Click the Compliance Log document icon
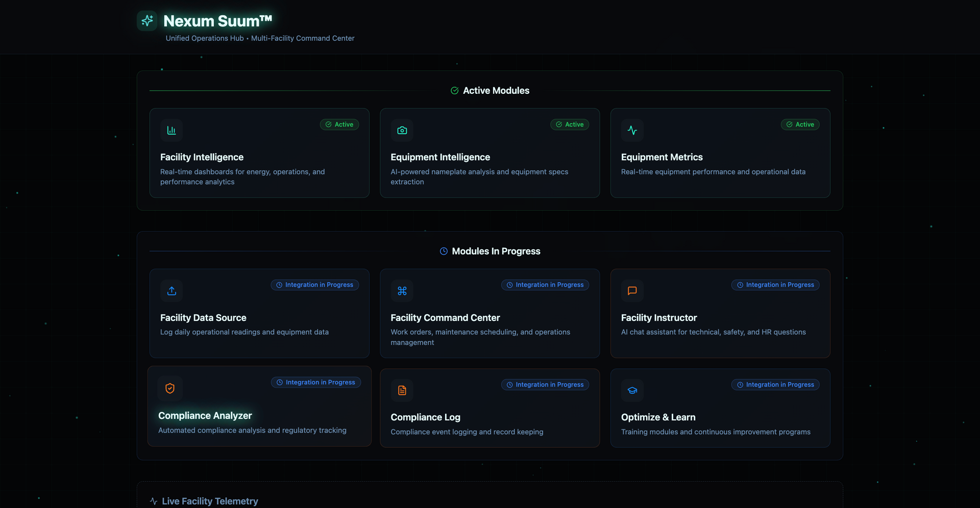 click(402, 391)
